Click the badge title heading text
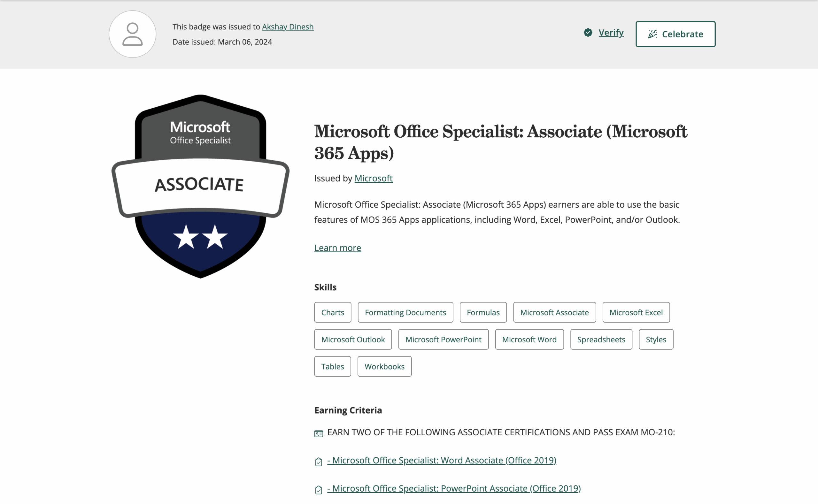This screenshot has width=818, height=504. point(500,142)
